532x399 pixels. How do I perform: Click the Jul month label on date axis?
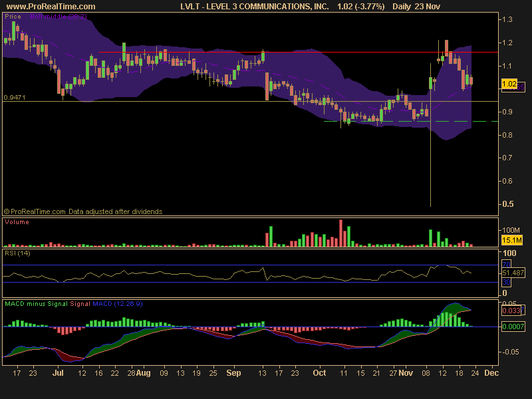pos(58,373)
